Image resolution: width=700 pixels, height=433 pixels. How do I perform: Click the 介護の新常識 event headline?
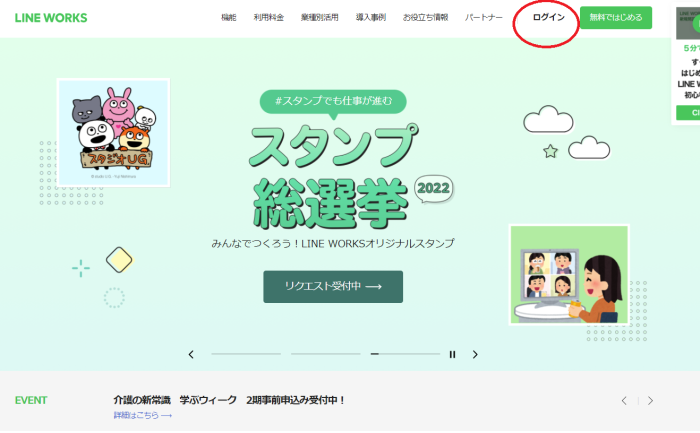point(229,400)
